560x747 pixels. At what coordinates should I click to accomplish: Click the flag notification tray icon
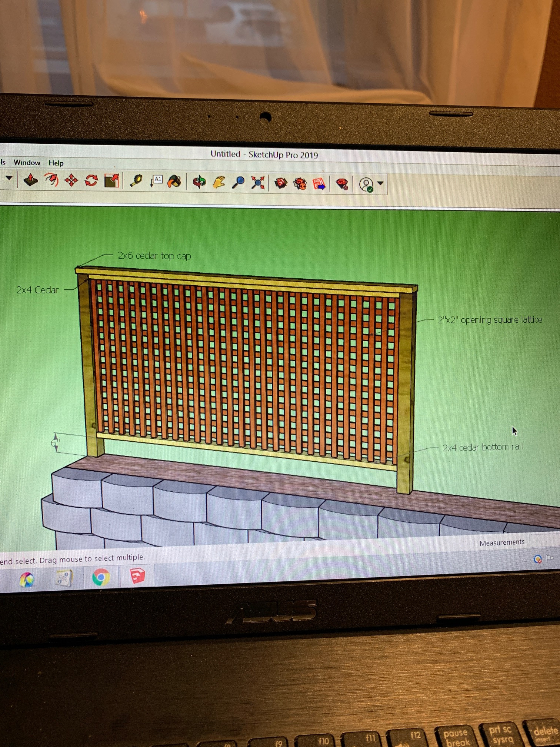click(549, 558)
